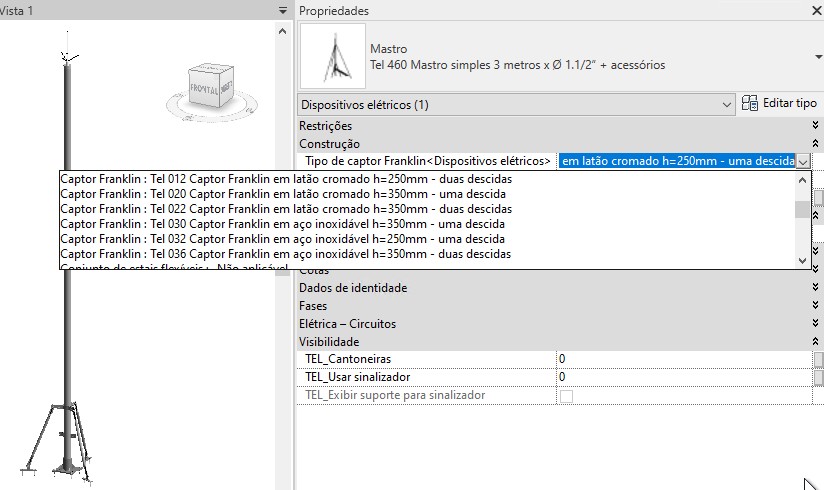Click the TEL_Cantoneiras associate parameter button
This screenshot has height=490, width=824.
click(818, 359)
